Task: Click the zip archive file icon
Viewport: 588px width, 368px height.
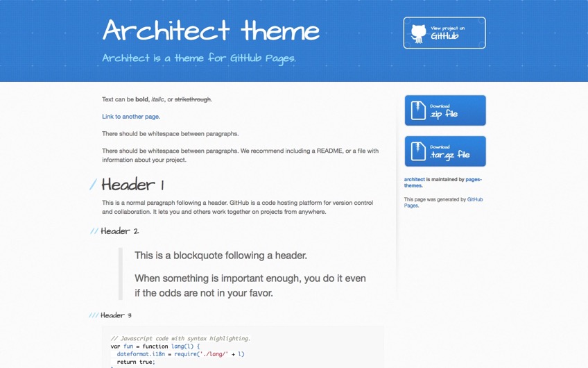Action: point(417,110)
